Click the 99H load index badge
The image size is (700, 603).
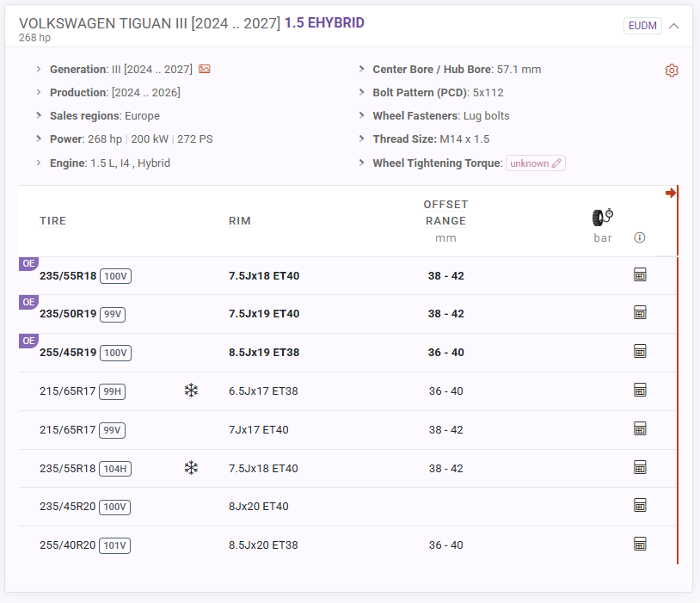pos(112,391)
